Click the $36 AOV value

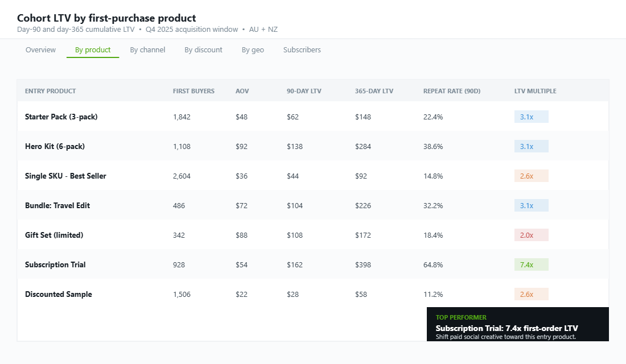[x=241, y=176]
